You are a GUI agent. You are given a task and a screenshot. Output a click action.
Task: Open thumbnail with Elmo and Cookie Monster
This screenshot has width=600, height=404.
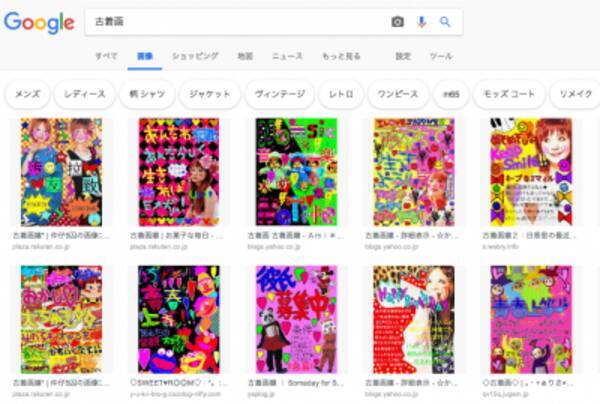point(179,320)
